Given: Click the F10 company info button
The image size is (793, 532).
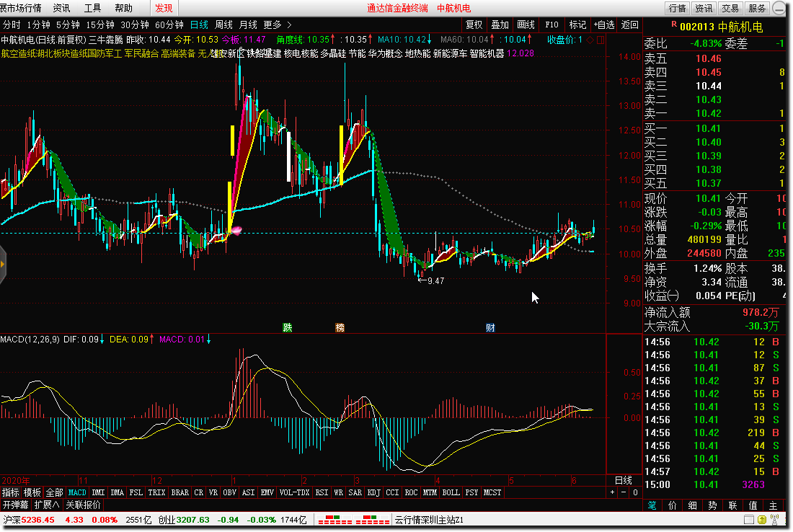Looking at the screenshot, I should coord(551,25).
